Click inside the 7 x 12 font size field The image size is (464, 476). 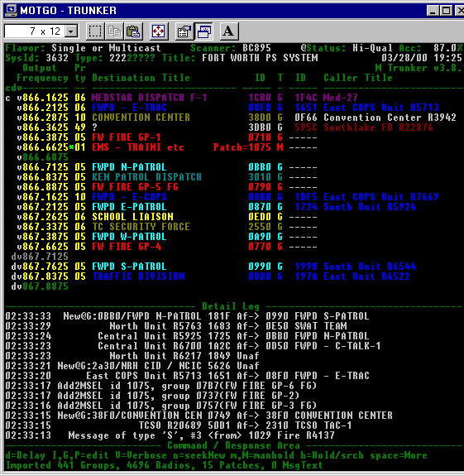point(36,31)
